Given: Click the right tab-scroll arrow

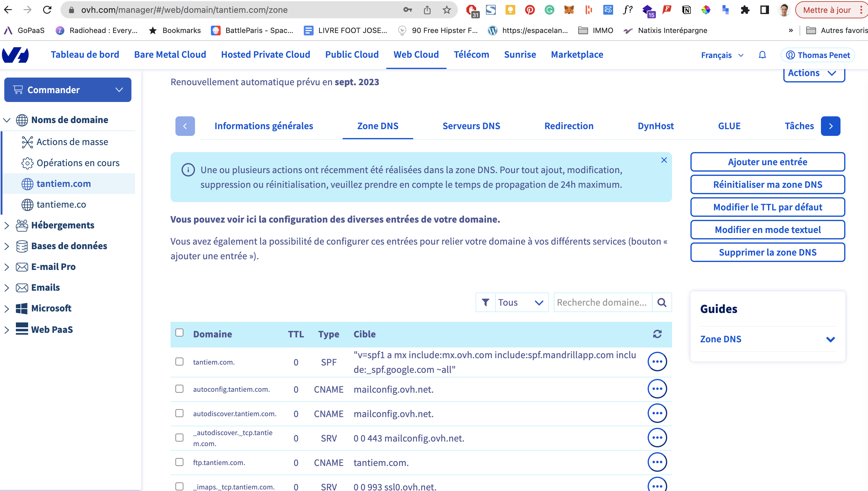Looking at the screenshot, I should (830, 126).
